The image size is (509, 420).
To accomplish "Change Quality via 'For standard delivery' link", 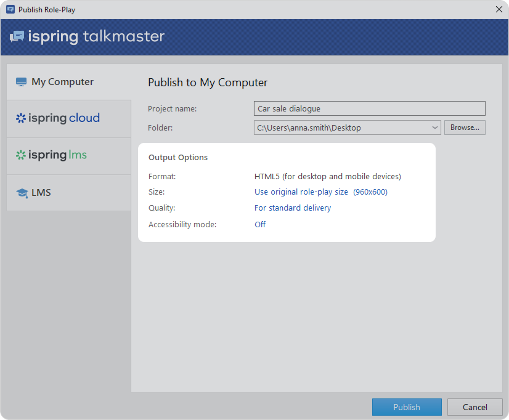I will [293, 208].
